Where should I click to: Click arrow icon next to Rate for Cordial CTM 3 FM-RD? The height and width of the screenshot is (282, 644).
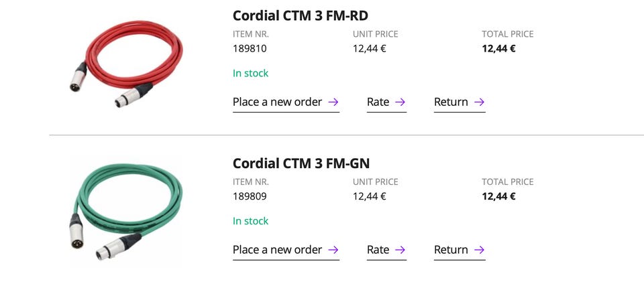400,102
